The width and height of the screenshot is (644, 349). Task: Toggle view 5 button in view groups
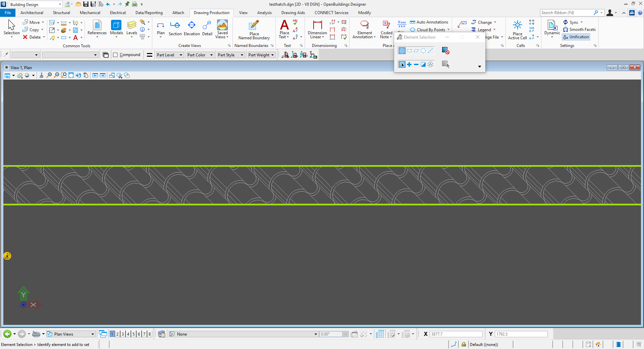pos(133,334)
